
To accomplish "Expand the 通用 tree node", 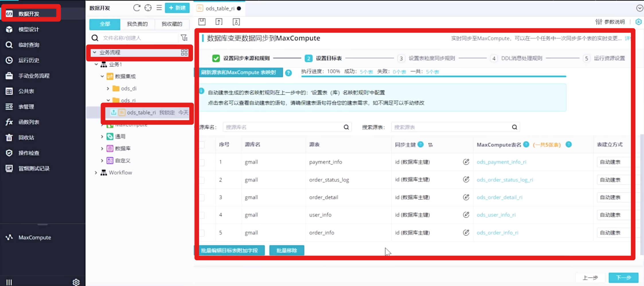I will [102, 137].
